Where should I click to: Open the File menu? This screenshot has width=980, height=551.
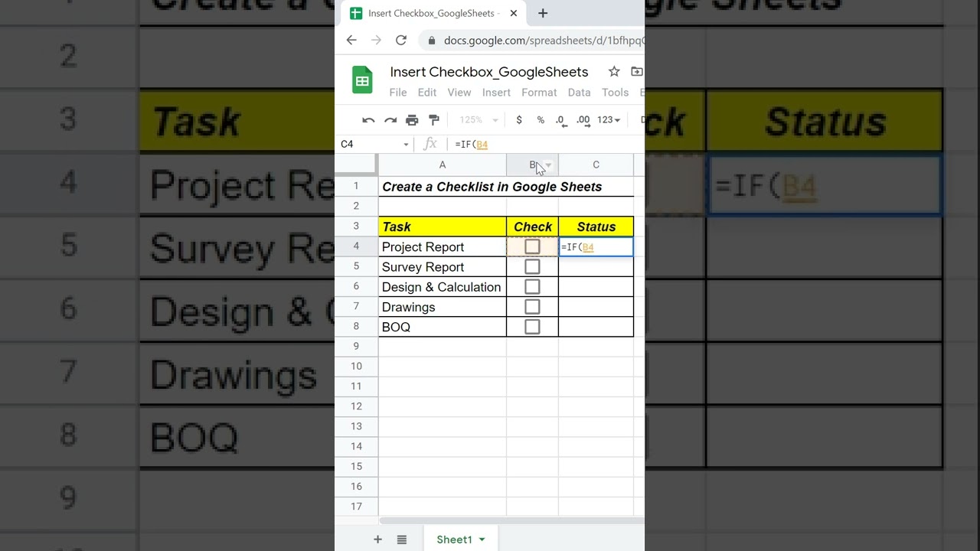point(398,93)
